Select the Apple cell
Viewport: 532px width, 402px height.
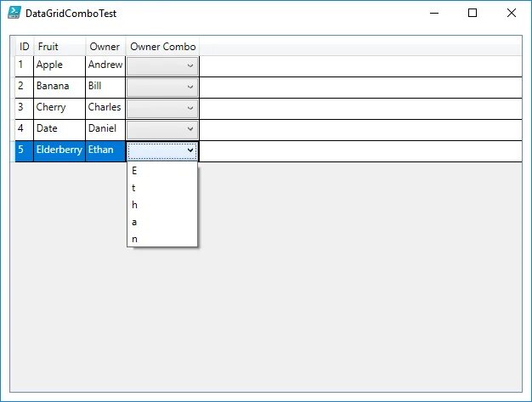click(59, 66)
